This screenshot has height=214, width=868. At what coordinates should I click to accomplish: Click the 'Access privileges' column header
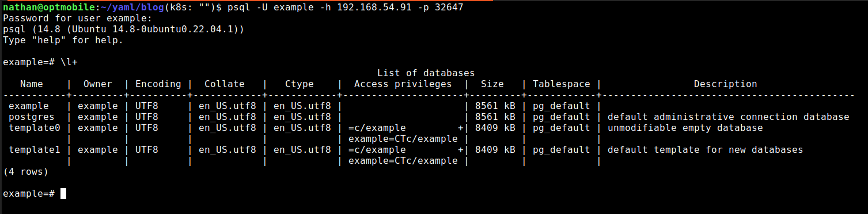[x=403, y=84]
